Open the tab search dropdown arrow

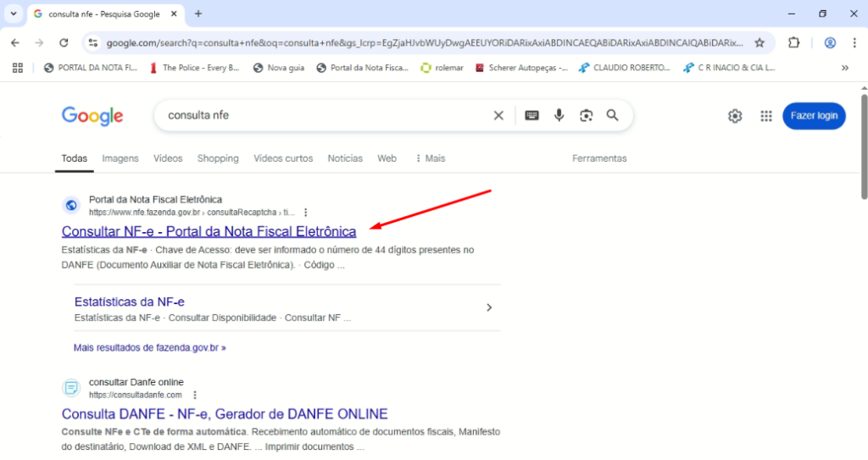(x=14, y=14)
